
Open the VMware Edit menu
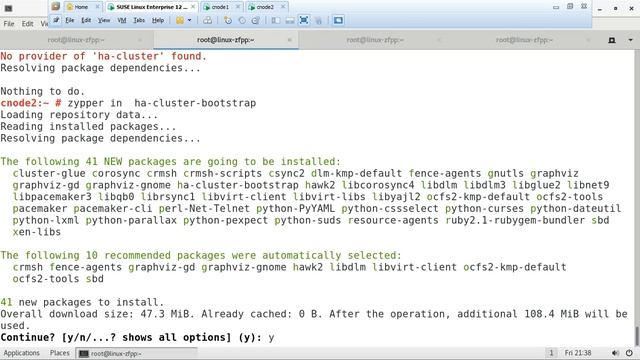pos(86,20)
